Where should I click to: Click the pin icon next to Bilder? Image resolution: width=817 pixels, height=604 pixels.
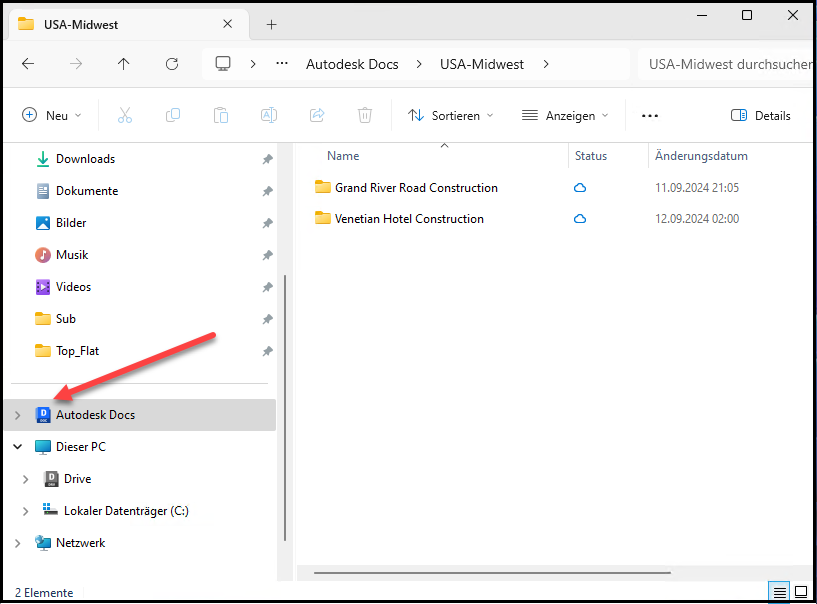click(267, 224)
